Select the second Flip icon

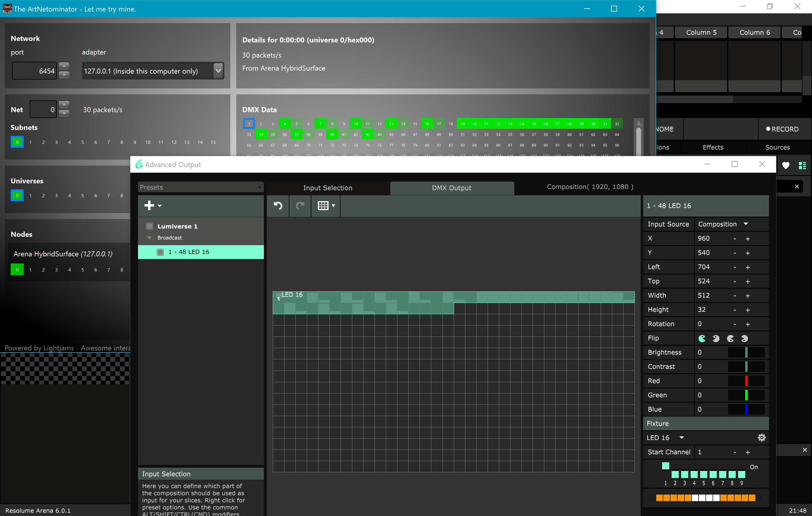click(716, 338)
